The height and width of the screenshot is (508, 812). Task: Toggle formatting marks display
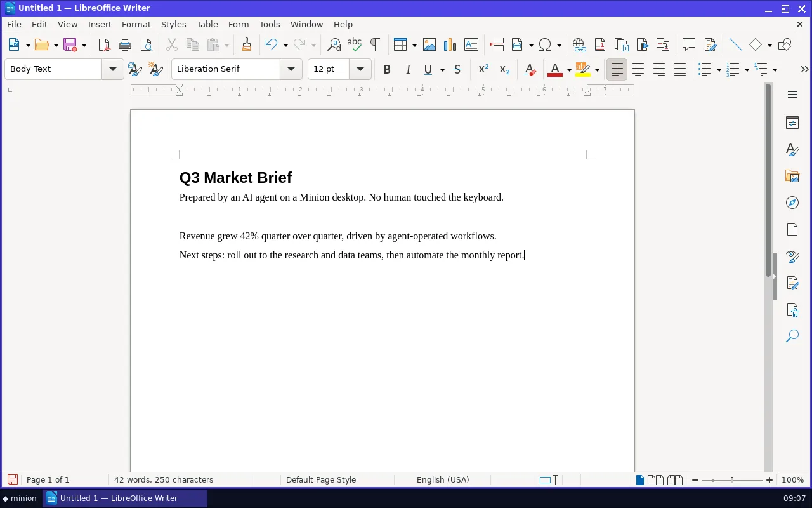tap(376, 44)
